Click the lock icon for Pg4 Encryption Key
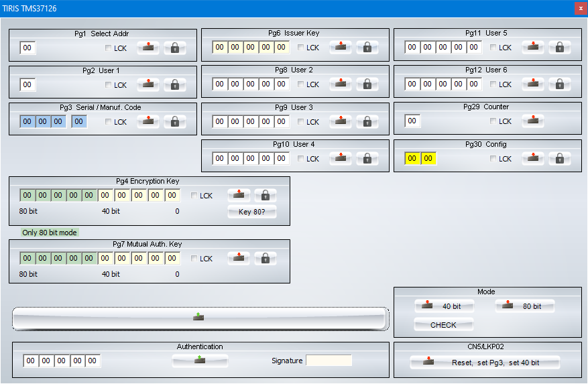Image resolution: width=588 pixels, height=384 pixels. (x=265, y=195)
